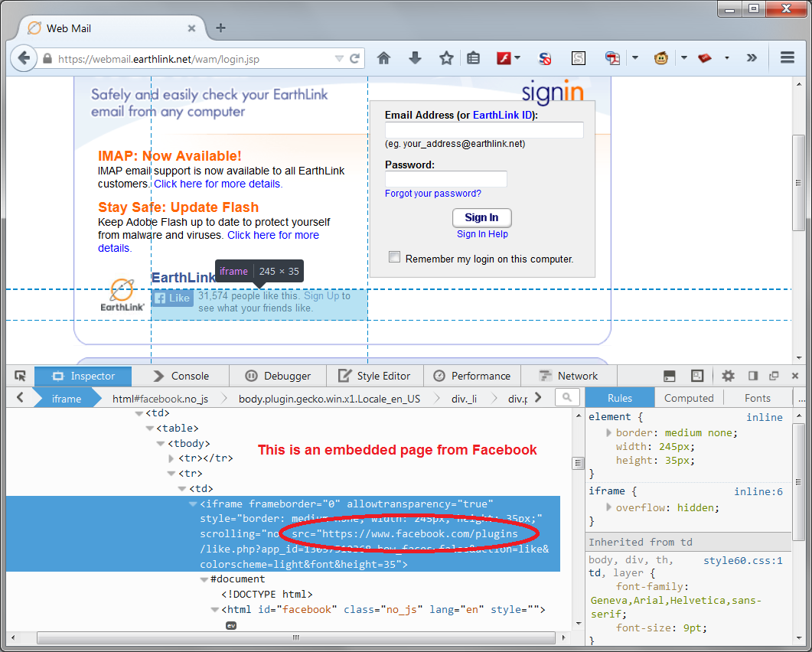Check Remember my login on this computer
The height and width of the screenshot is (652, 812).
(x=395, y=257)
